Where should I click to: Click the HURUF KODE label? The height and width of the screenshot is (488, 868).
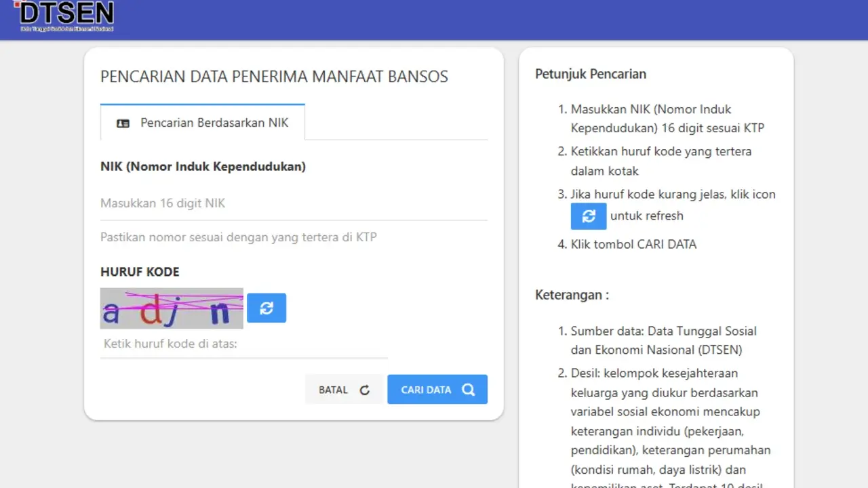140,272
